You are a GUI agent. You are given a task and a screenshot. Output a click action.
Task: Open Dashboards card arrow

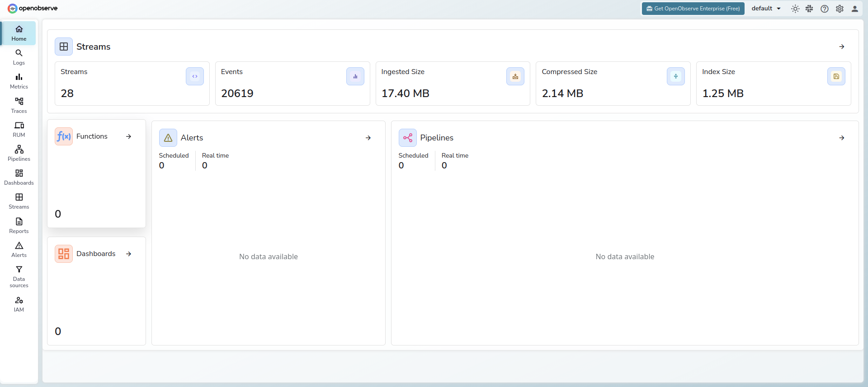pyautogui.click(x=129, y=254)
